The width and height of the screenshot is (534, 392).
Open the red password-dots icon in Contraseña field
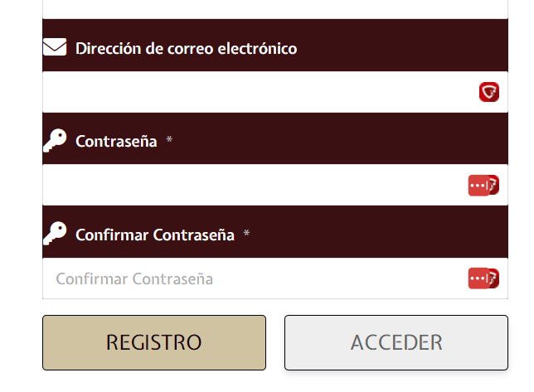[478, 186]
